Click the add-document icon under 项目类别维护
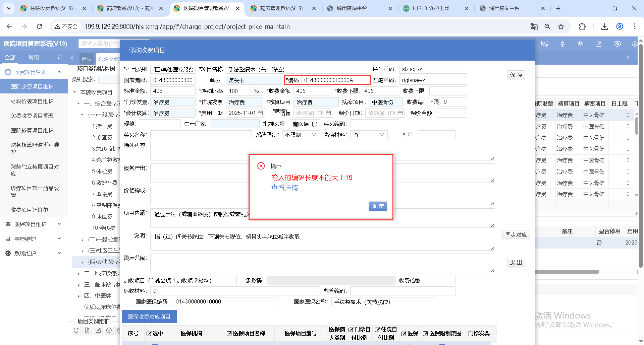This screenshot has width=644, height=345. (x=87, y=330)
